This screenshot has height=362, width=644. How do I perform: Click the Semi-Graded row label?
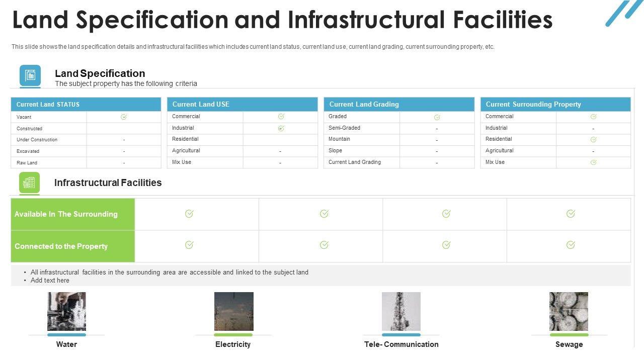(344, 128)
